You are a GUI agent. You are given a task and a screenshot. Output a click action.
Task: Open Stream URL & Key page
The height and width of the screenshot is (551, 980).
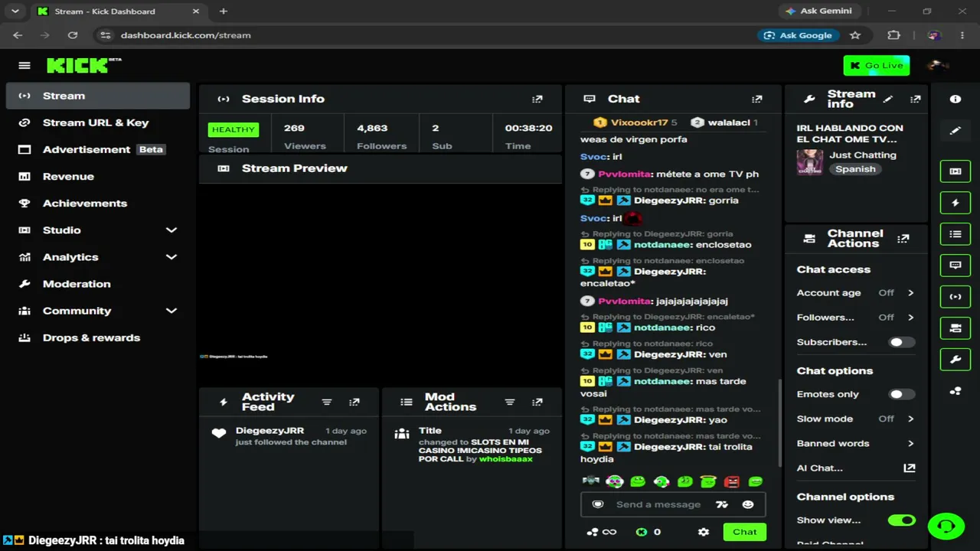(98, 122)
